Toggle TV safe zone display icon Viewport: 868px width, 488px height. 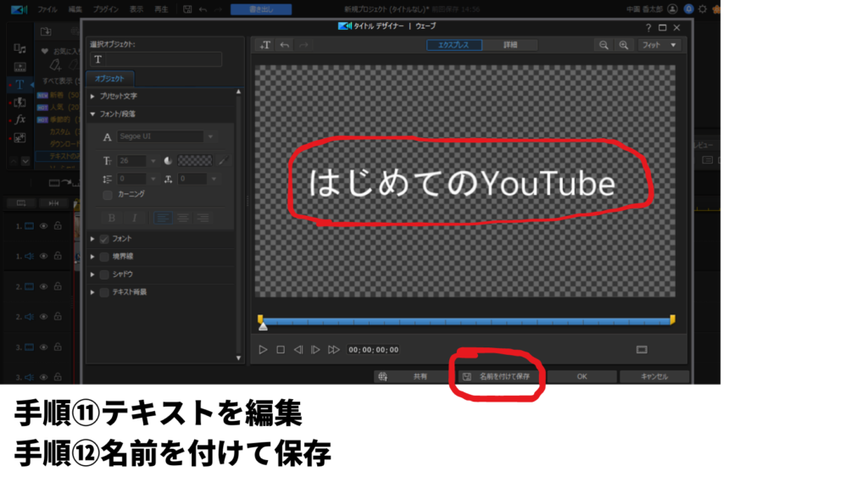click(x=642, y=350)
